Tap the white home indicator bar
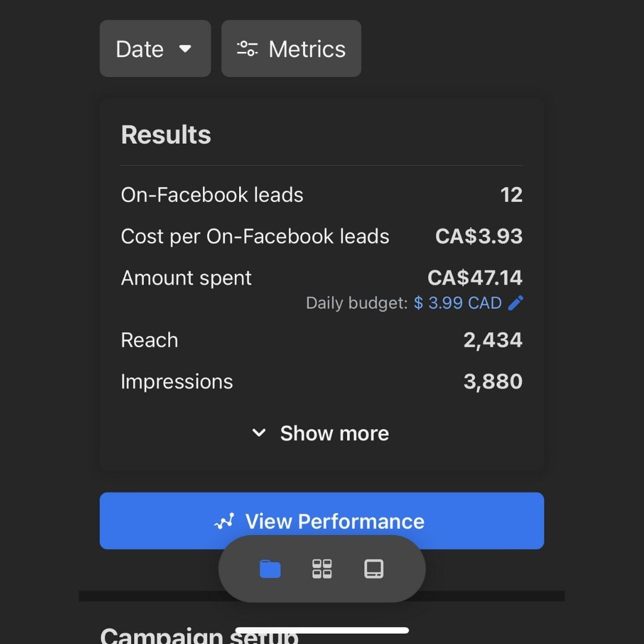644x644 pixels. 322,630
